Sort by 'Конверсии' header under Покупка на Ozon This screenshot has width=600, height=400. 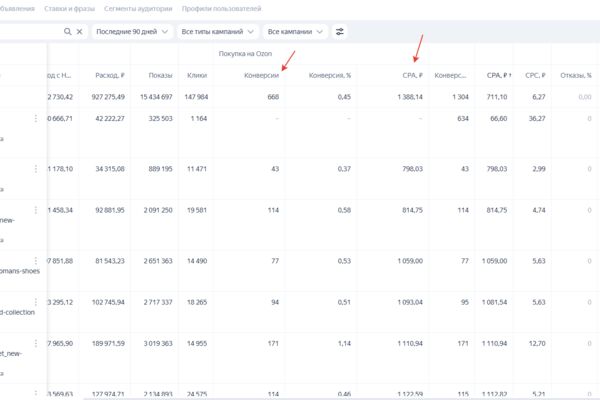(x=261, y=75)
